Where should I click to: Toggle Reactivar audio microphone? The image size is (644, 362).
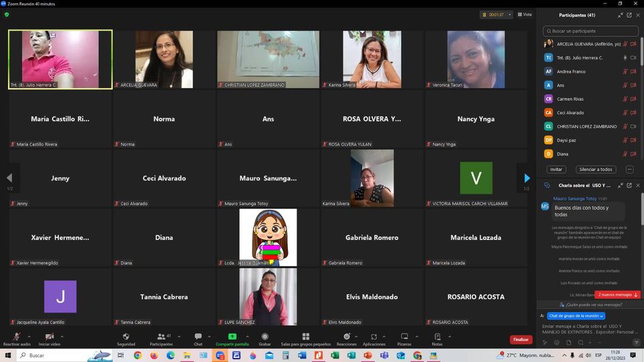(16, 337)
